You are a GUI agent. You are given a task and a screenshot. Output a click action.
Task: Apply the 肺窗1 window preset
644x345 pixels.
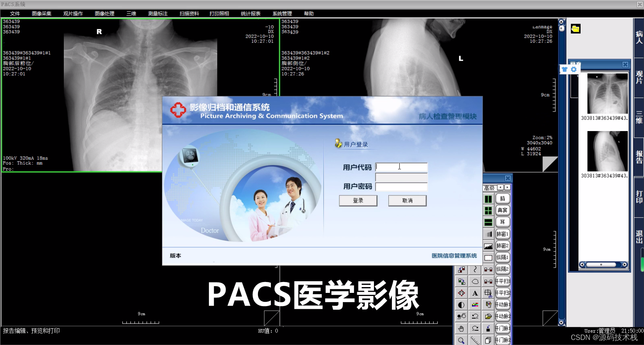[502, 234]
